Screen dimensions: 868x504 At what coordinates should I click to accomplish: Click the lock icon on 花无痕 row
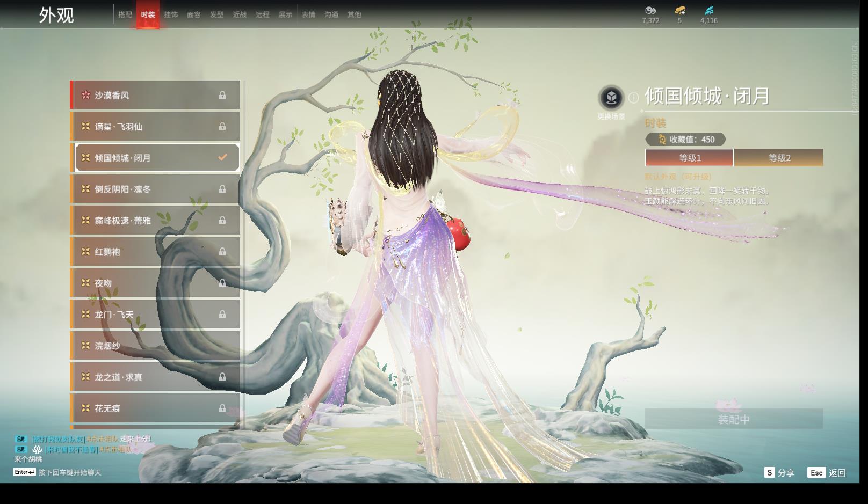(222, 408)
